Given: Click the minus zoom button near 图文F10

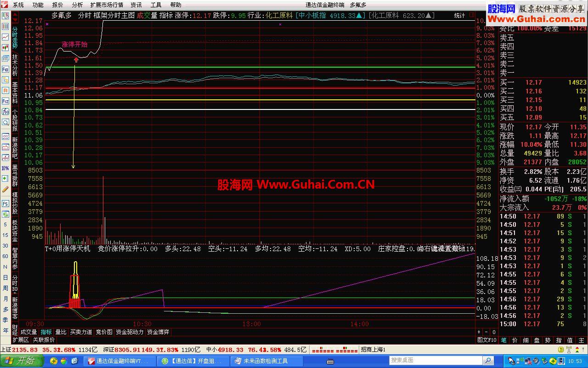Looking at the screenshot, I should coord(486,332).
